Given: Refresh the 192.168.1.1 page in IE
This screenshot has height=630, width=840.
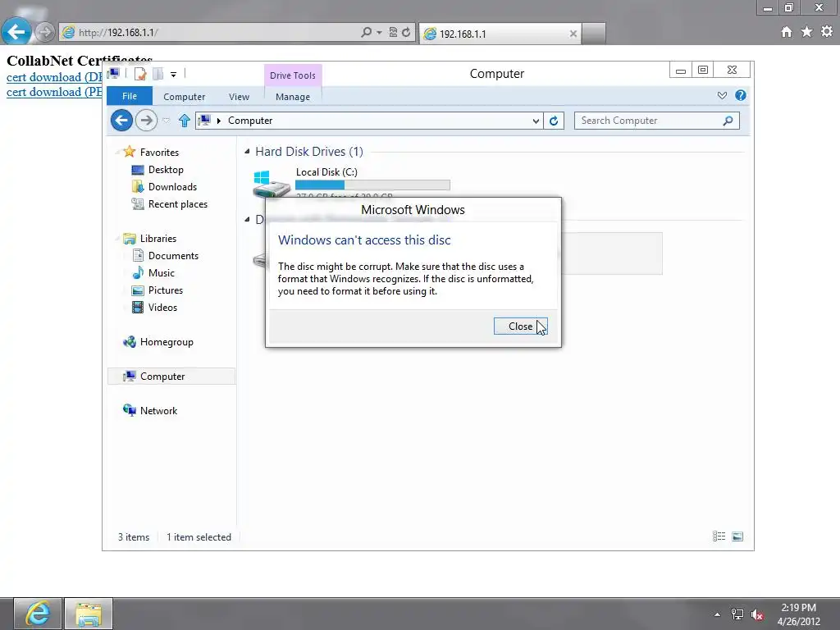Looking at the screenshot, I should [x=406, y=32].
